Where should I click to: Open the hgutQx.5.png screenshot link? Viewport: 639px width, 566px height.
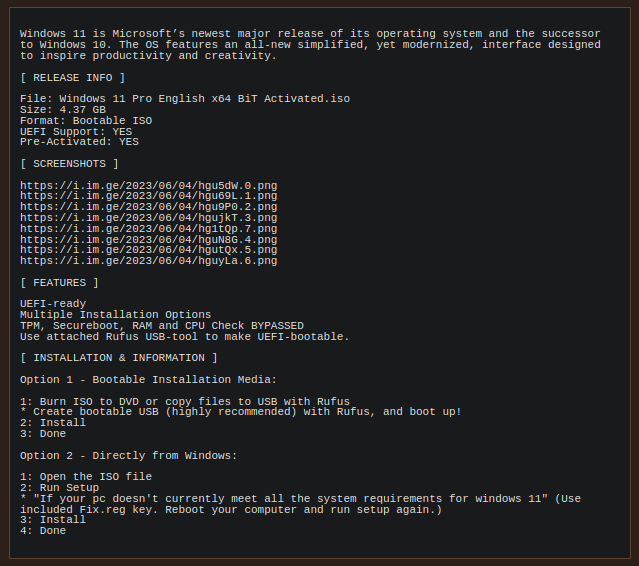click(148, 250)
